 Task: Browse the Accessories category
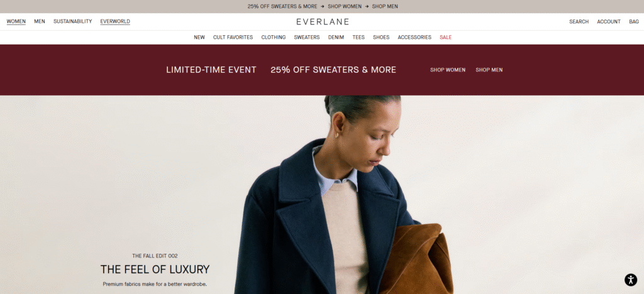(414, 37)
